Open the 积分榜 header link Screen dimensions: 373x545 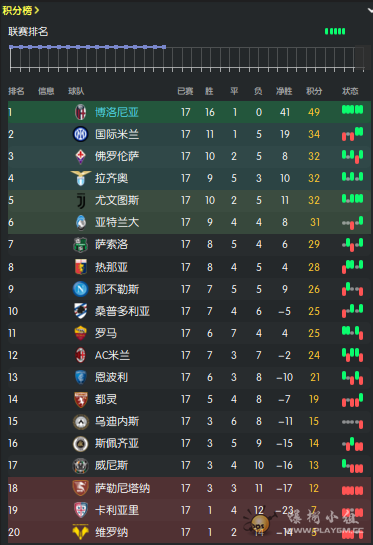tap(21, 10)
